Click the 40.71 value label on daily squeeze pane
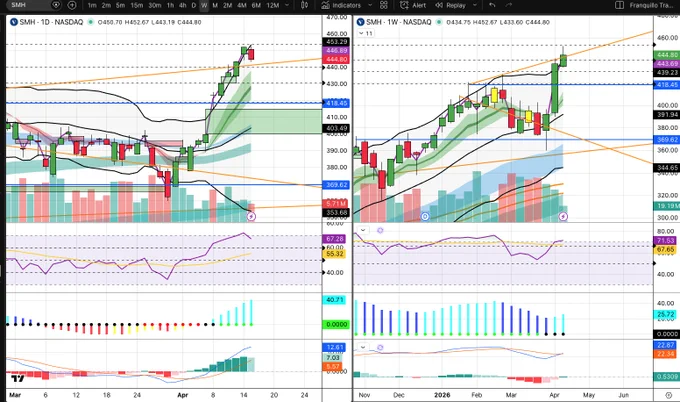Image resolution: width=680 pixels, height=402 pixels. tap(334, 300)
